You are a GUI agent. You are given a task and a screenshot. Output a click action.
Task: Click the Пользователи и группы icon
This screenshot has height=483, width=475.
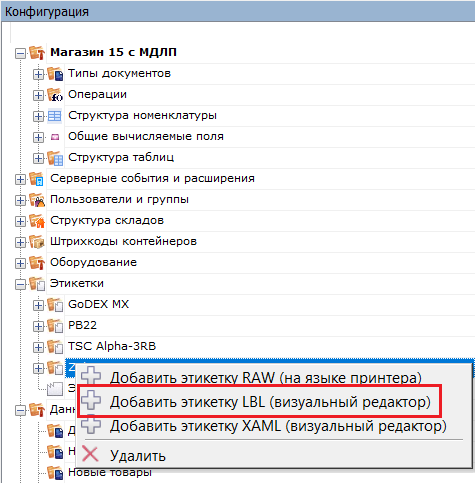click(x=37, y=200)
